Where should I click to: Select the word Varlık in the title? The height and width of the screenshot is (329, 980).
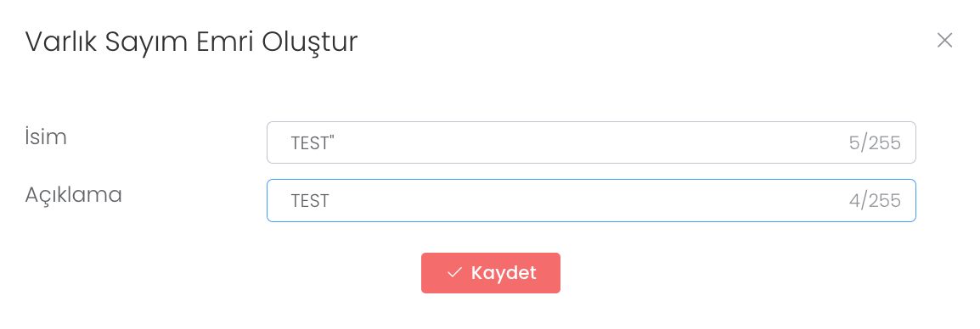click(59, 42)
